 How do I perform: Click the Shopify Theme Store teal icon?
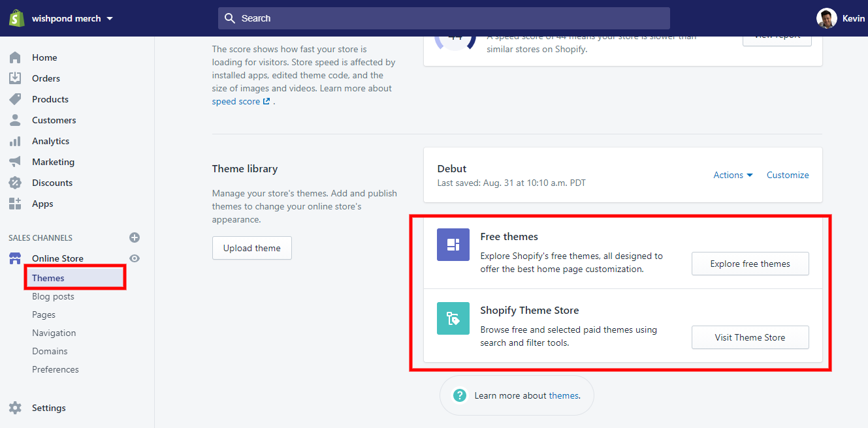453,318
